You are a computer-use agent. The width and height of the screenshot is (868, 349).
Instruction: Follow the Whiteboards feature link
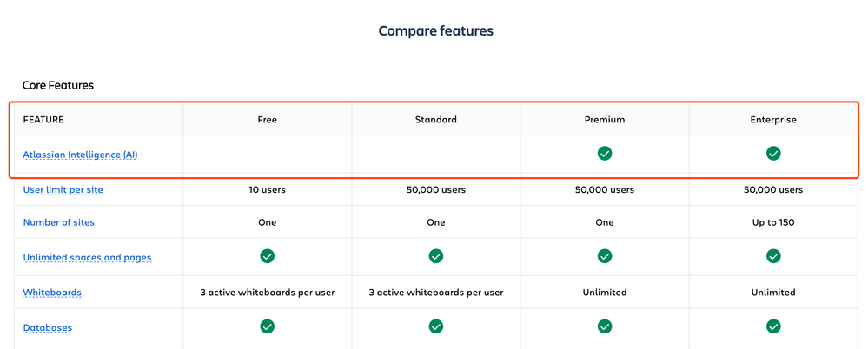pyautogui.click(x=52, y=292)
